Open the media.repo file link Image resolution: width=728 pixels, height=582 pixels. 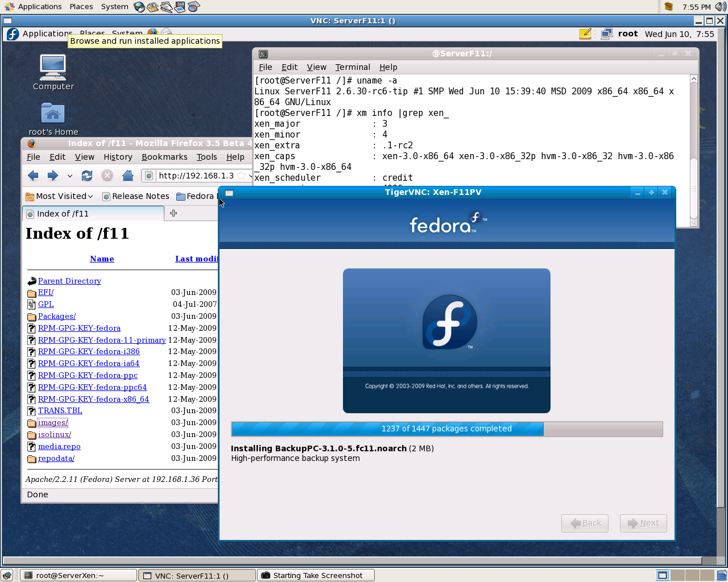59,447
